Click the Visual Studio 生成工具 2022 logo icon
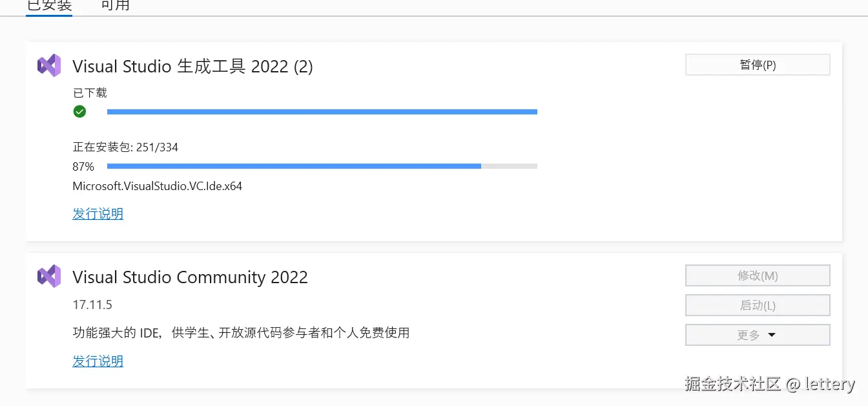 [x=49, y=65]
